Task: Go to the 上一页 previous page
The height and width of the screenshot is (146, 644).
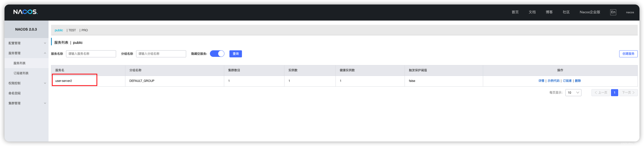Action: coord(600,93)
